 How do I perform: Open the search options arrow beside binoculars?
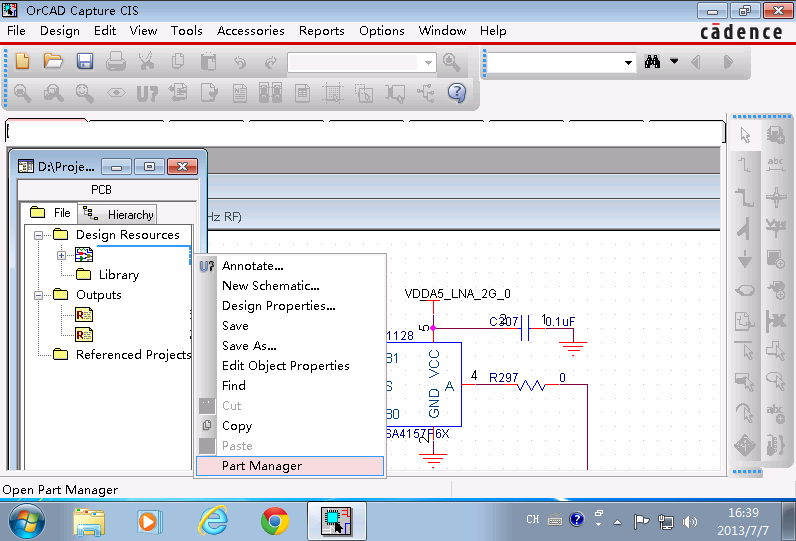pos(674,61)
